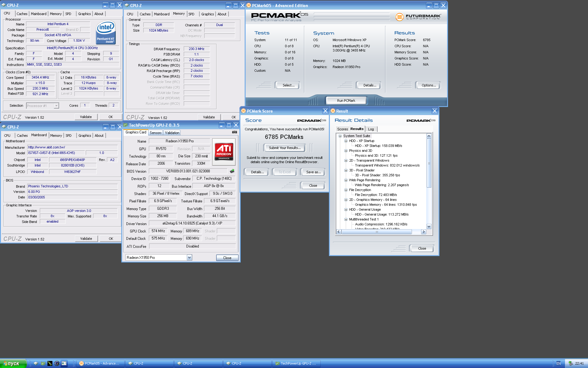This screenshot has height=368, width=588.
Task: Maximize the PCMark05 Advanced Edition window
Action: click(x=436, y=6)
